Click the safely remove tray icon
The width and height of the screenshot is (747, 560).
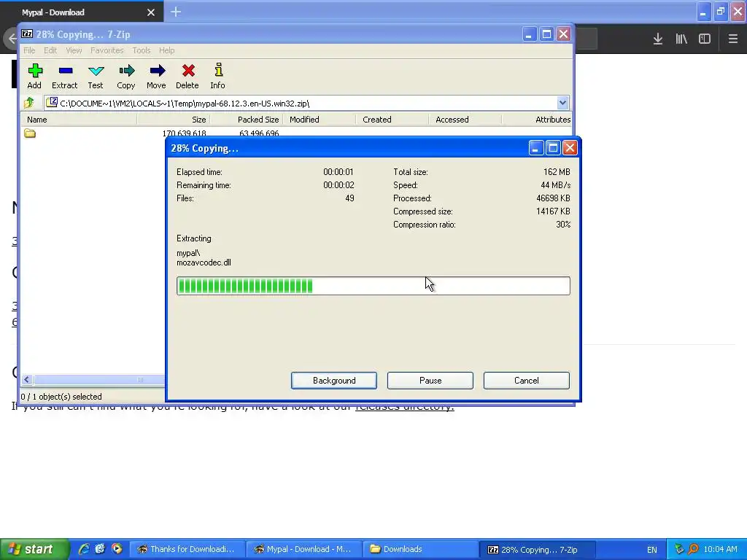[x=679, y=550]
